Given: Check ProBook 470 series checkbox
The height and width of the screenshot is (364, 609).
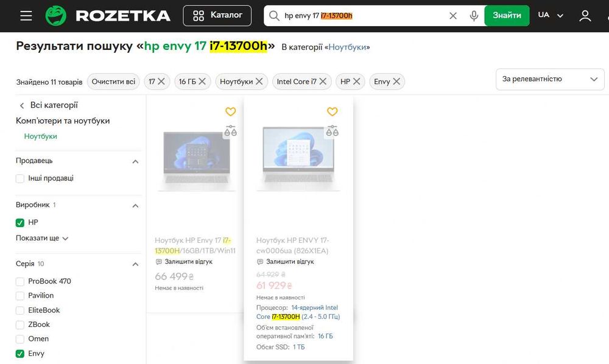Looking at the screenshot, I should point(20,281).
